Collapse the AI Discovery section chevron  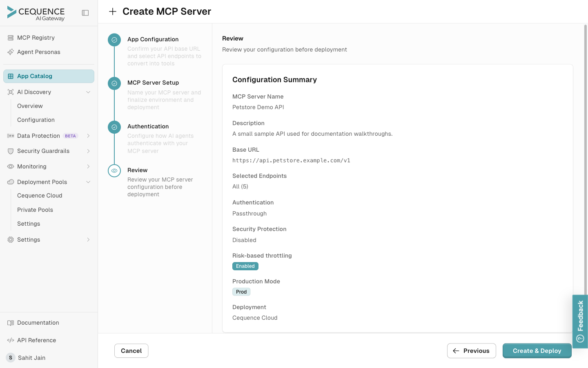pyautogui.click(x=88, y=92)
